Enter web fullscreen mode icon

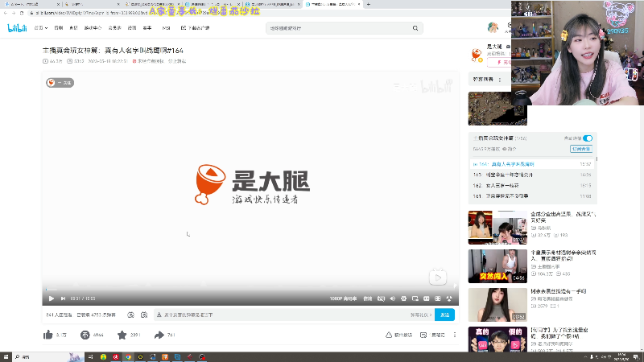(438, 298)
